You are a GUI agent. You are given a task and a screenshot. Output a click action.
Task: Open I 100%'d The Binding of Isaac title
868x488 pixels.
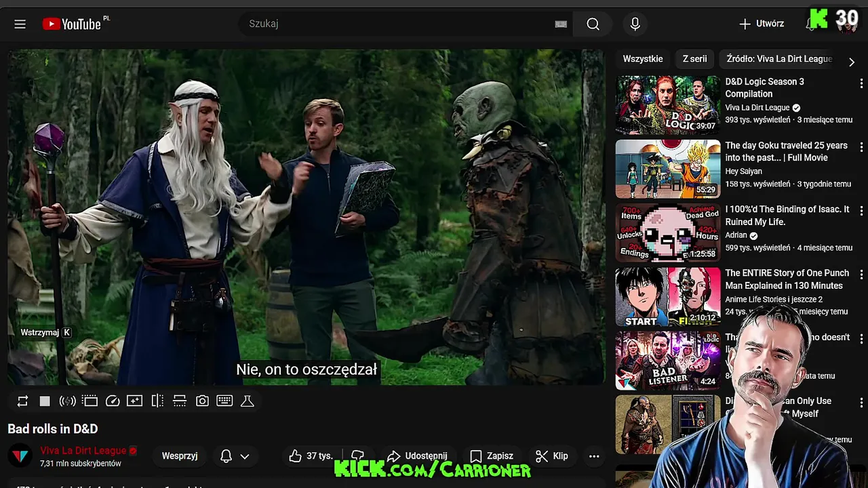(x=787, y=216)
